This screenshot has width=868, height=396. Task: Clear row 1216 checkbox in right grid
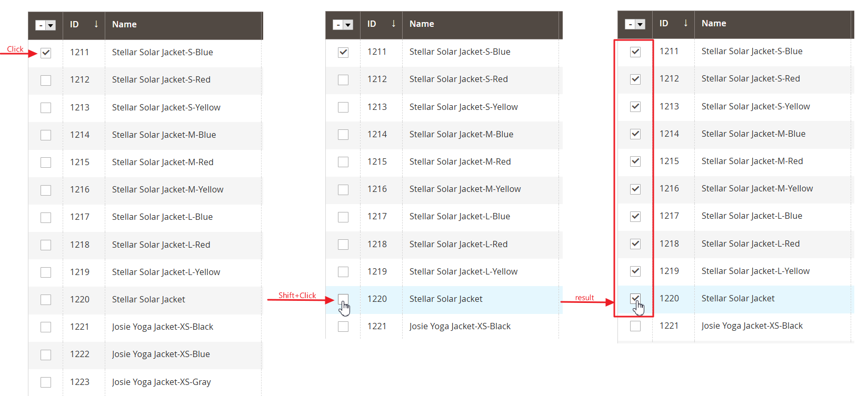pos(635,189)
